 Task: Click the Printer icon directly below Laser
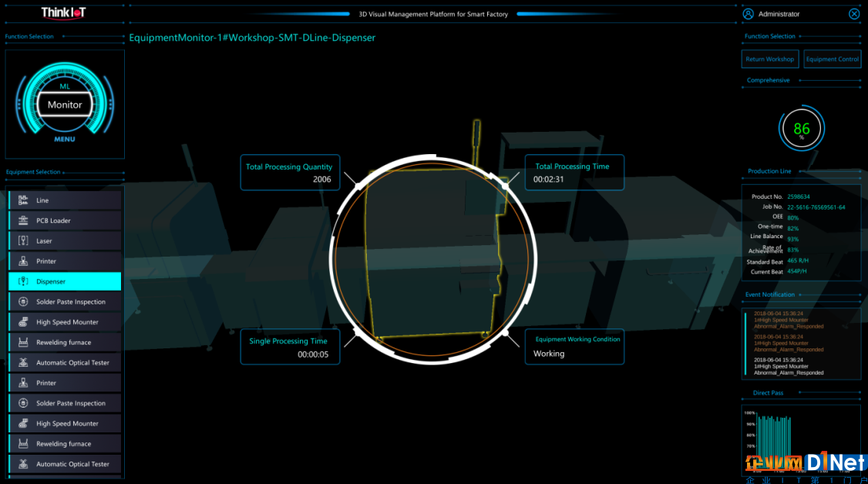pyautogui.click(x=23, y=261)
